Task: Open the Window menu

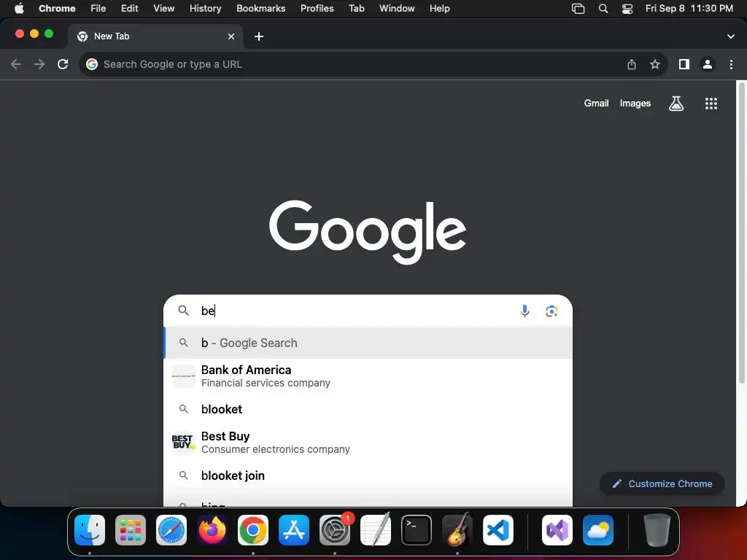Action: click(397, 9)
